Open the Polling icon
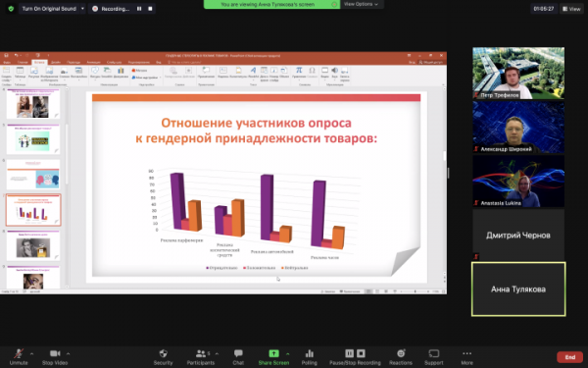Image resolution: width=588 pixels, height=368 pixels. 310,353
